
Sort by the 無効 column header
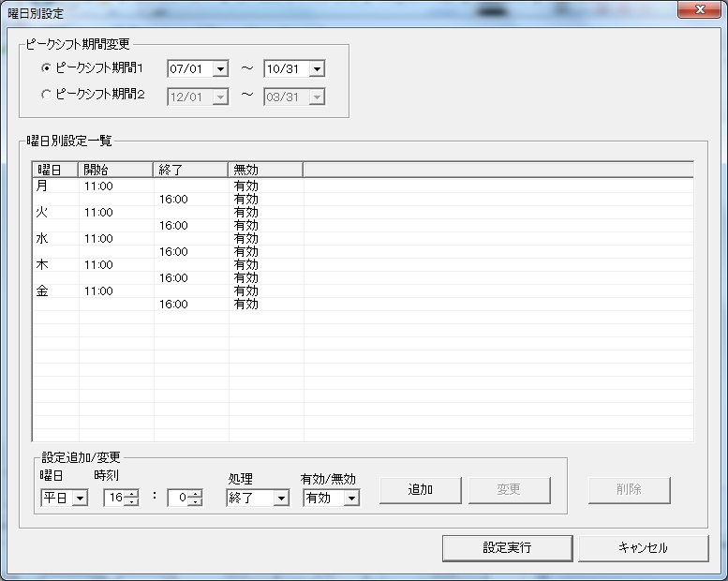265,170
